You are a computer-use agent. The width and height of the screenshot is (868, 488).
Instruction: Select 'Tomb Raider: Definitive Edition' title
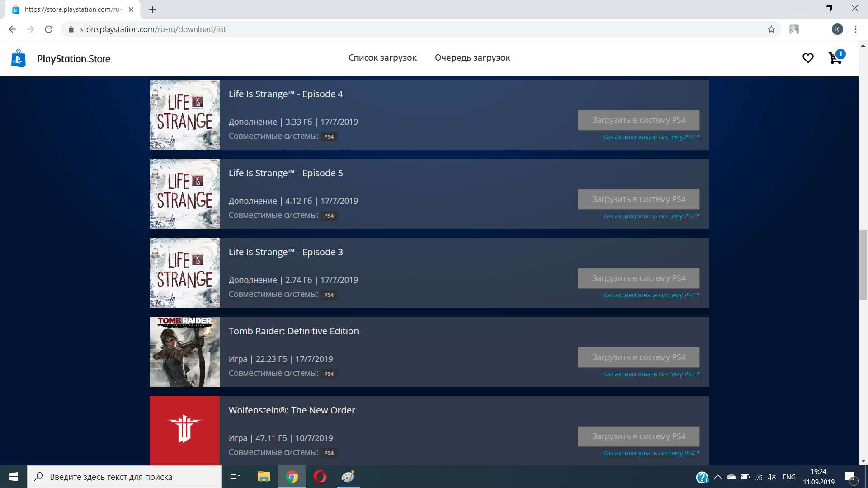[x=293, y=331]
